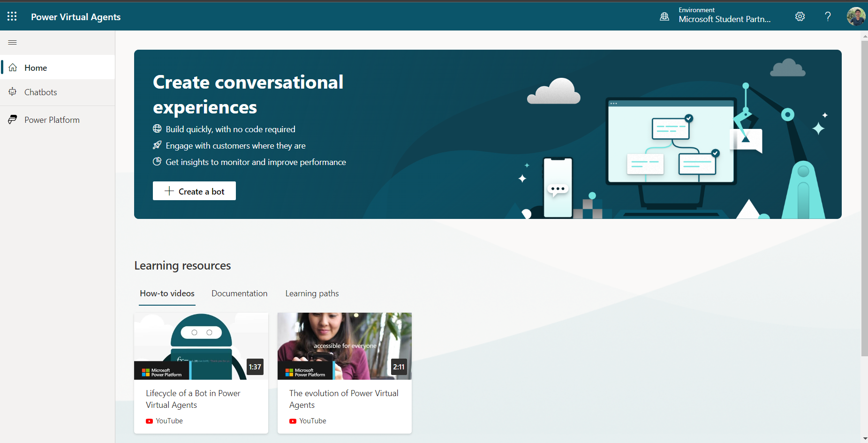
Task: Click the Lifecycle of a Bot title link
Action: tap(193, 399)
